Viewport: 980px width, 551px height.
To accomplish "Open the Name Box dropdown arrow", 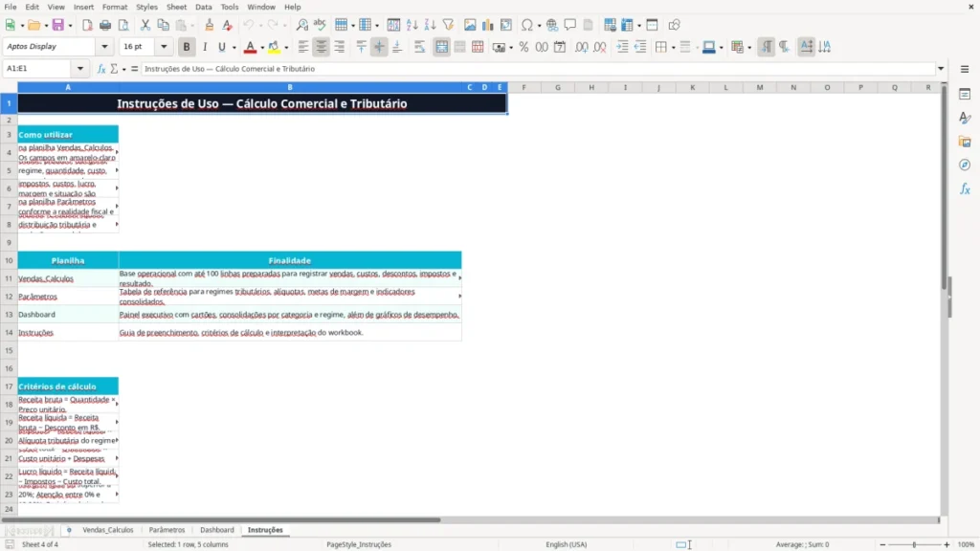I will click(x=80, y=69).
